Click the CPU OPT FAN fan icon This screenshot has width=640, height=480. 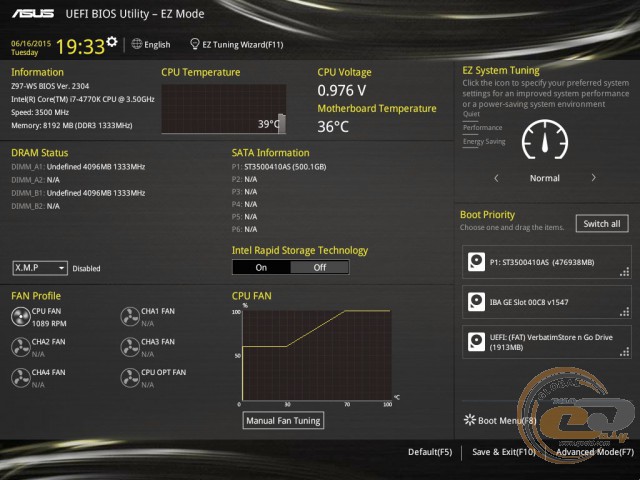click(130, 378)
